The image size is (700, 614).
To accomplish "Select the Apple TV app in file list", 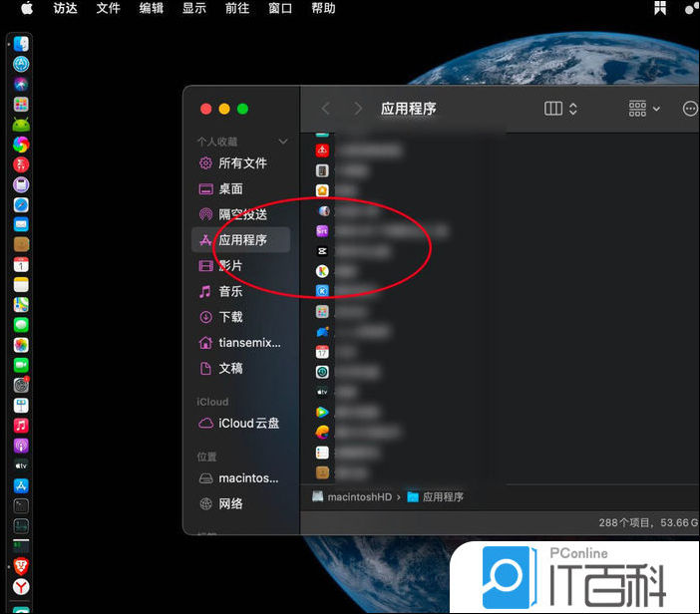I will 322,392.
